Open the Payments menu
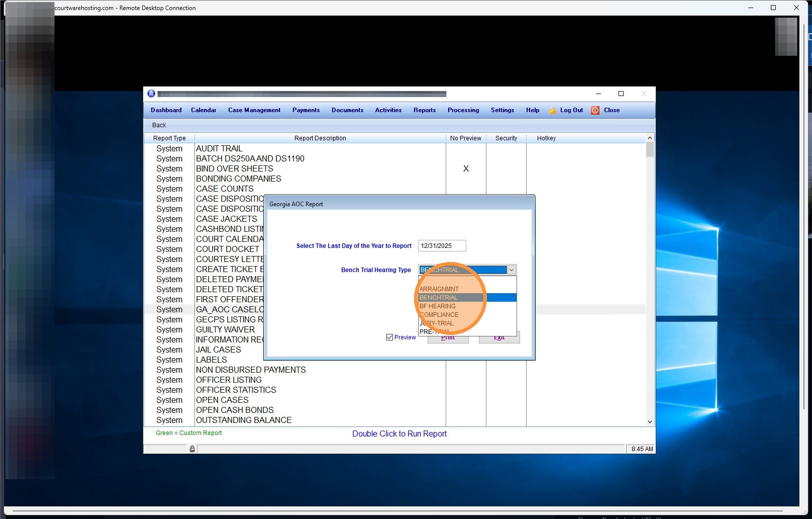Screen dimensions: 812x519 coord(306,110)
